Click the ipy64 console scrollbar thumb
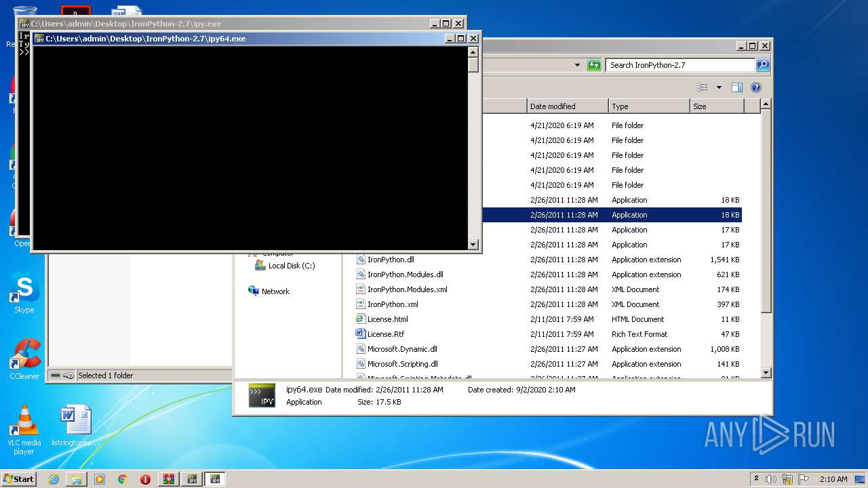The width and height of the screenshot is (868, 488). 473,65
